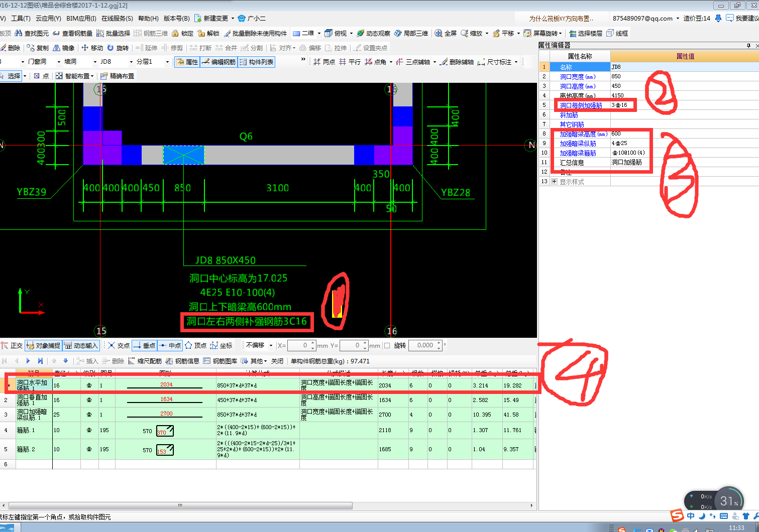Open 缩尺配筋 scaled rebar tool
Viewport: 759px width, 532px height.
point(145,361)
